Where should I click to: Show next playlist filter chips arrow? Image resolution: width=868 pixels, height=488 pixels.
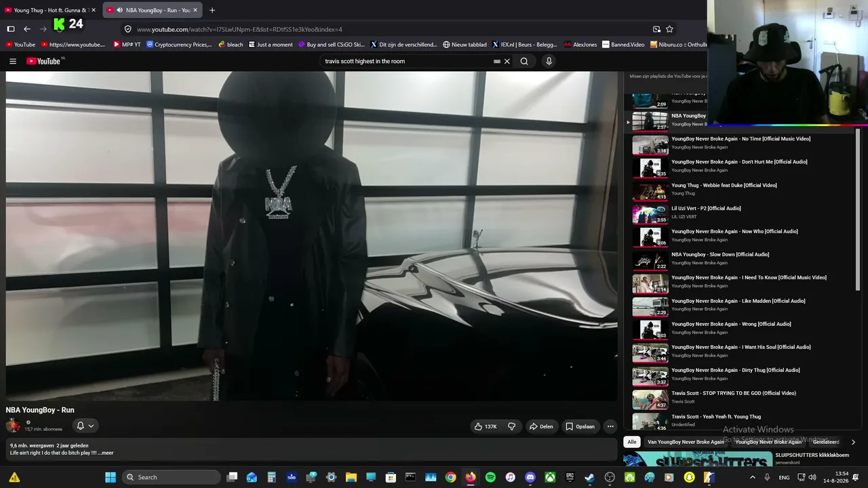point(853,442)
